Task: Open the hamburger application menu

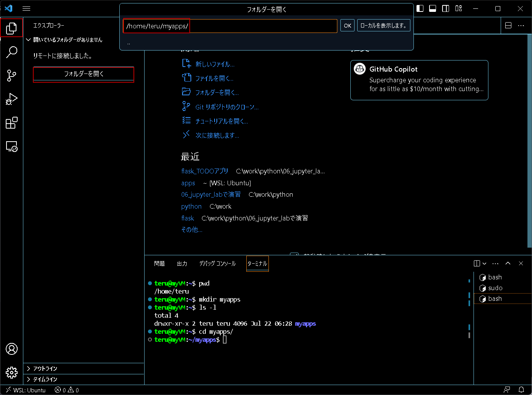Action: pyautogui.click(x=26, y=8)
